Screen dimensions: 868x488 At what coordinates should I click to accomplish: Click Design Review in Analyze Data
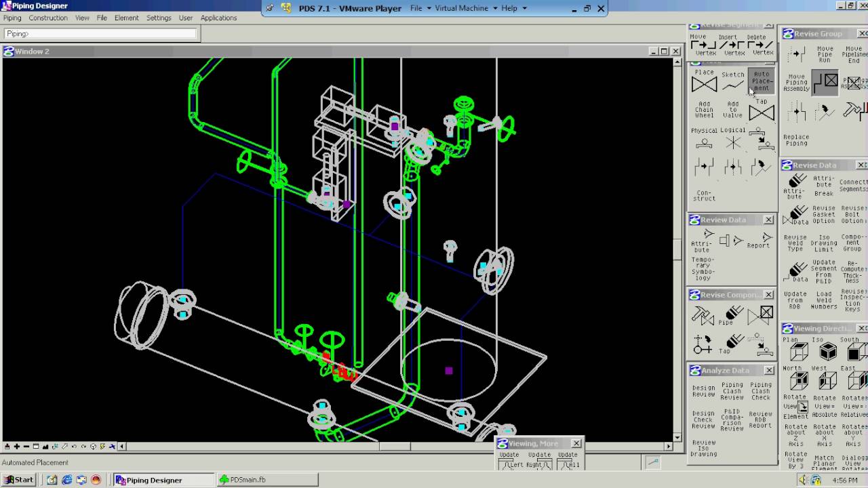point(703,391)
